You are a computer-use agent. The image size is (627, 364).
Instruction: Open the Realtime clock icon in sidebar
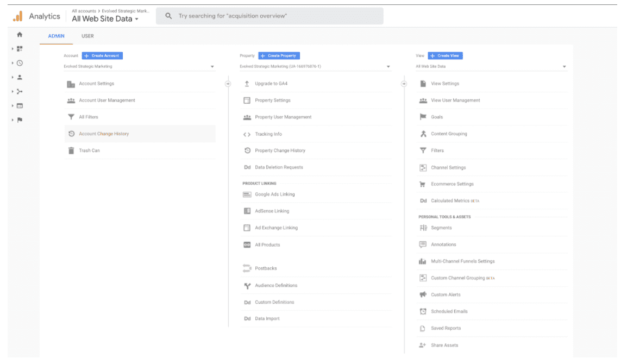[x=20, y=63]
